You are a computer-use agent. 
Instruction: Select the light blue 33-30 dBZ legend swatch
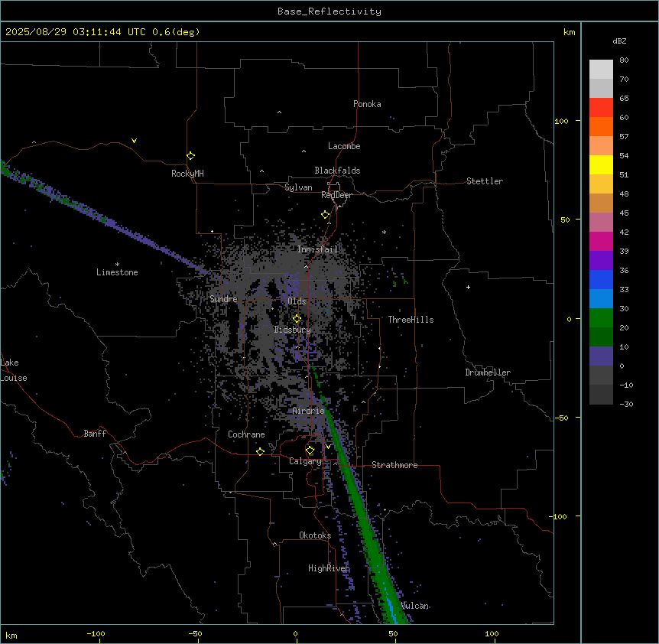[601, 298]
